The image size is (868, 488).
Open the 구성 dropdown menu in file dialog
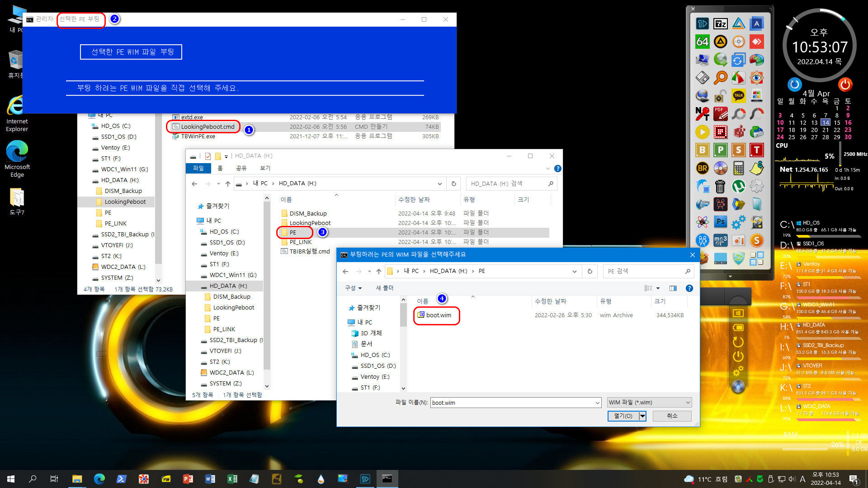pos(353,288)
